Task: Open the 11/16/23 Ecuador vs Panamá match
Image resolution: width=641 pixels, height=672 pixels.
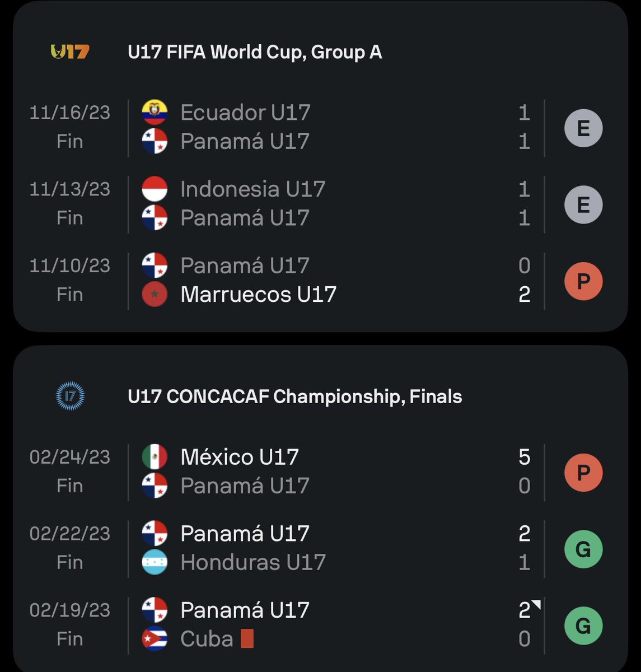Action: (x=320, y=127)
